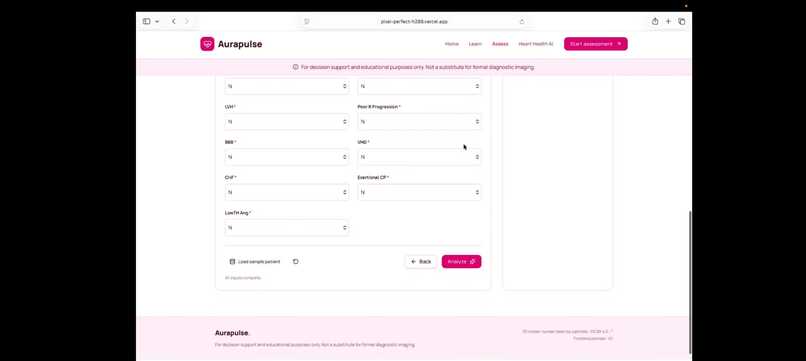Screen dimensions: 806x361
Task: Click the disclaimer banner text
Action: click(417, 67)
